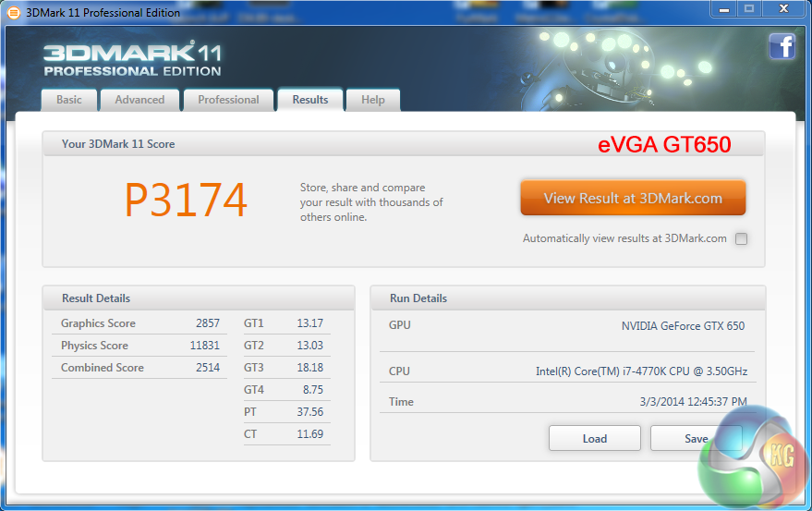Click the 3DMark app icon in title bar

[14, 12]
